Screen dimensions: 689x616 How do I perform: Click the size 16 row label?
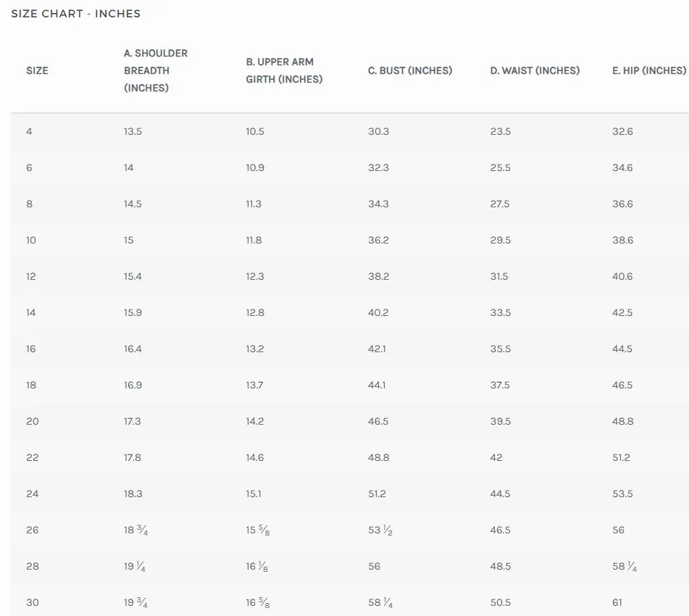[31, 349]
